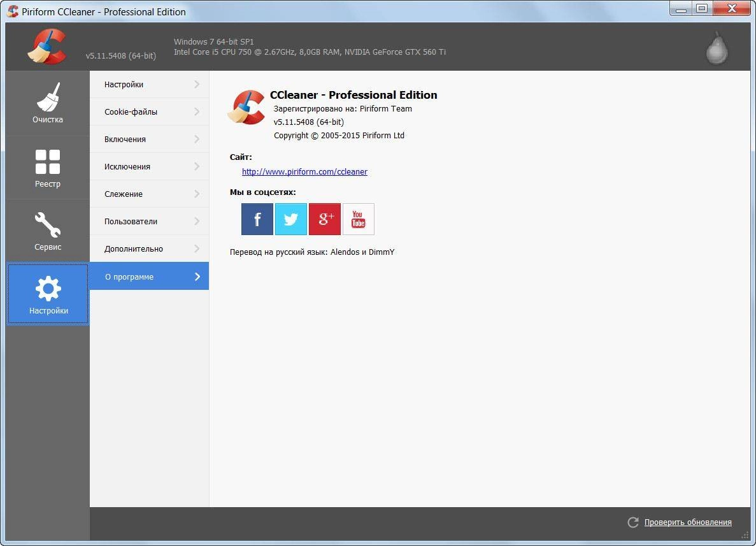756x546 pixels.
Task: Click the CCleaner - Professional Edition heading
Action: click(353, 95)
